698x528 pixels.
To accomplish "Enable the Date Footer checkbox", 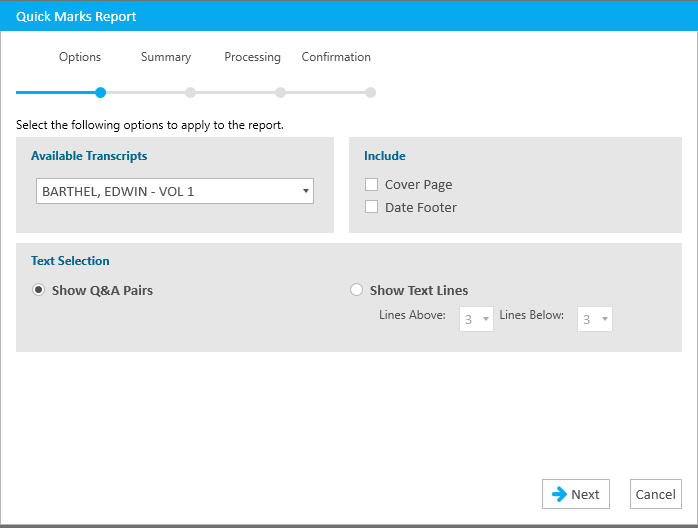I will point(371,207).
